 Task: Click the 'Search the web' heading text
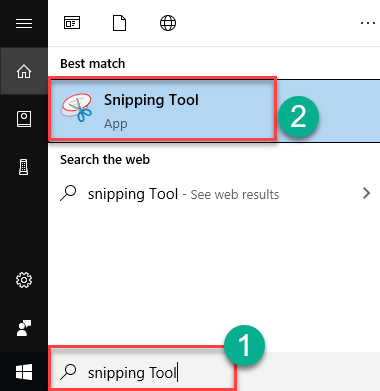point(105,160)
